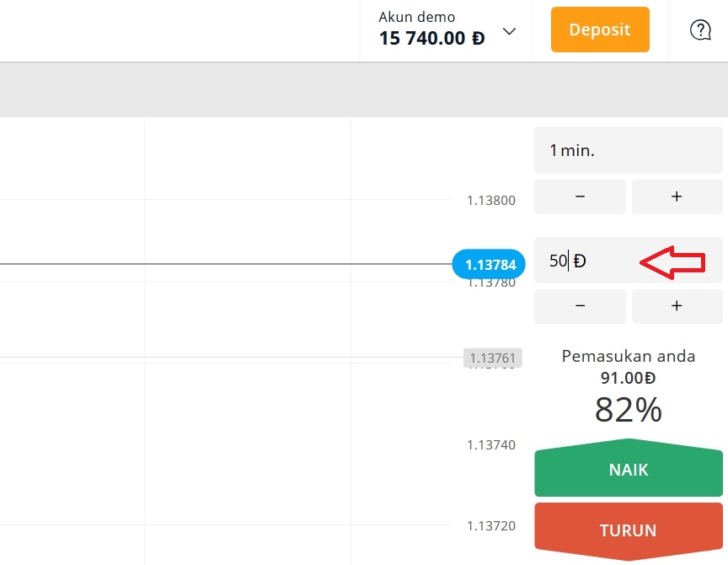Click the 82% payout percentage

[x=628, y=411]
